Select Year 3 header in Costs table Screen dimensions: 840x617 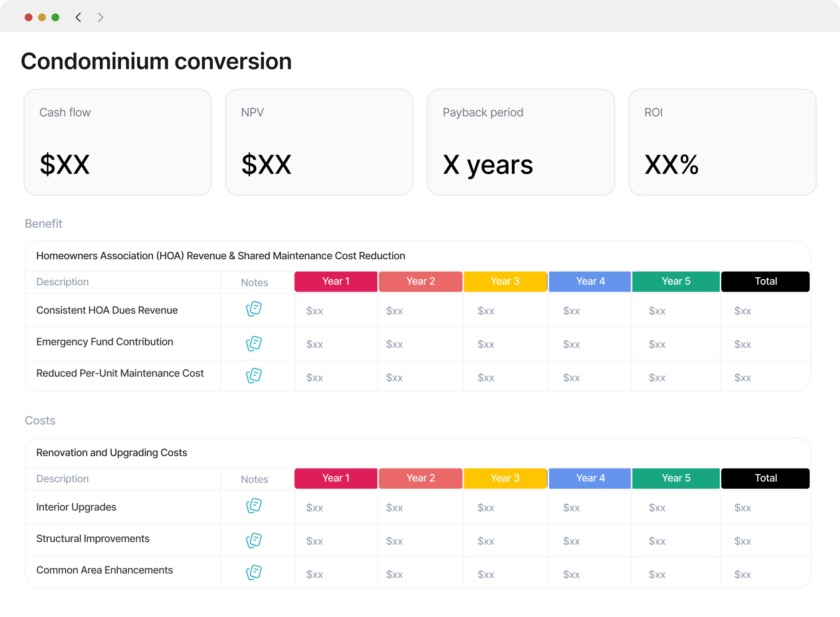tap(505, 478)
